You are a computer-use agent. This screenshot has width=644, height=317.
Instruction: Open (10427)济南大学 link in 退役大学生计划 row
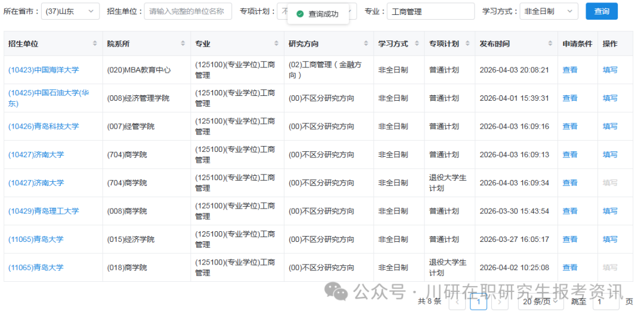[x=36, y=183]
